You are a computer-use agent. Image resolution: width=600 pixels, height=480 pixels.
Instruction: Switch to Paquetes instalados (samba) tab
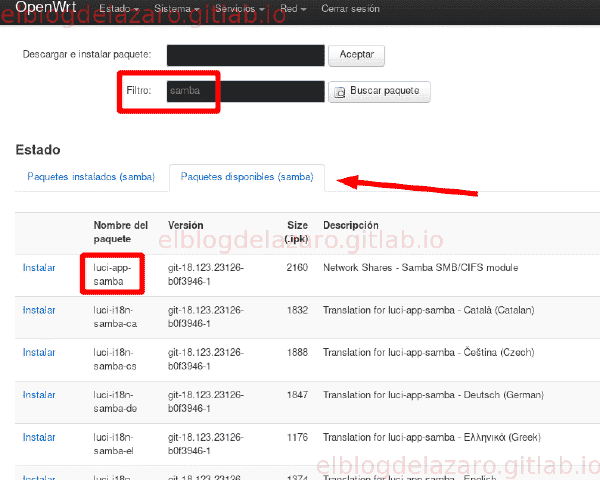coord(91,177)
